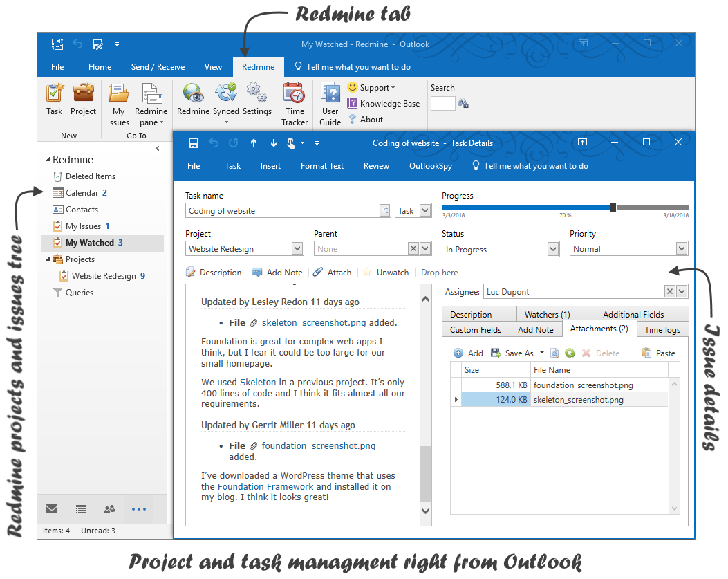Open the Assignee dropdown arrow

[682, 291]
